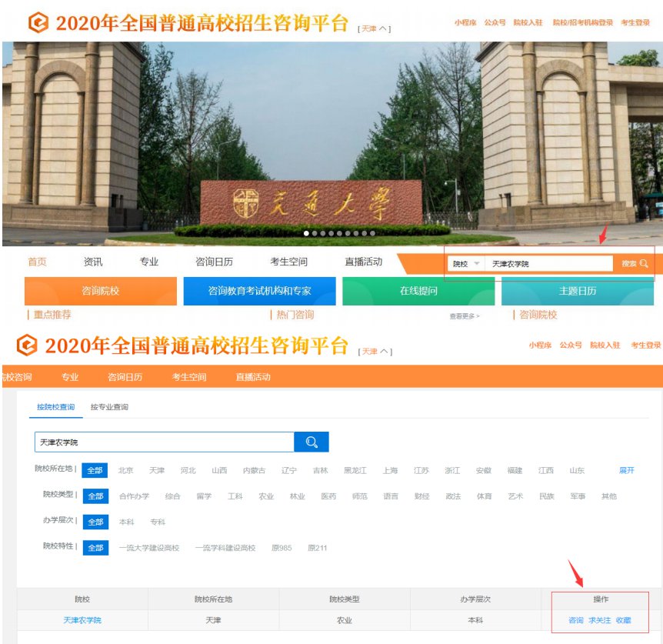Screen dimensions: 663x644
Task: Filter education level by 本科 option
Action: [126, 522]
